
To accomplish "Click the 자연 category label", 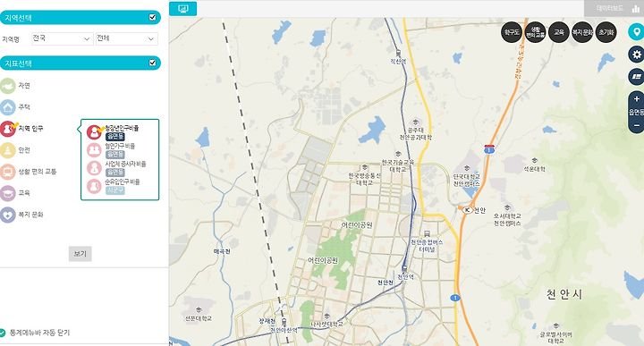I will tap(24, 85).
